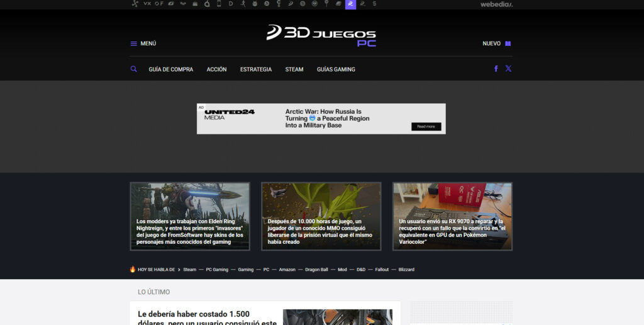The width and height of the screenshot is (644, 325).
Task: Open the hamburger MENÚ icon
Action: tap(133, 43)
